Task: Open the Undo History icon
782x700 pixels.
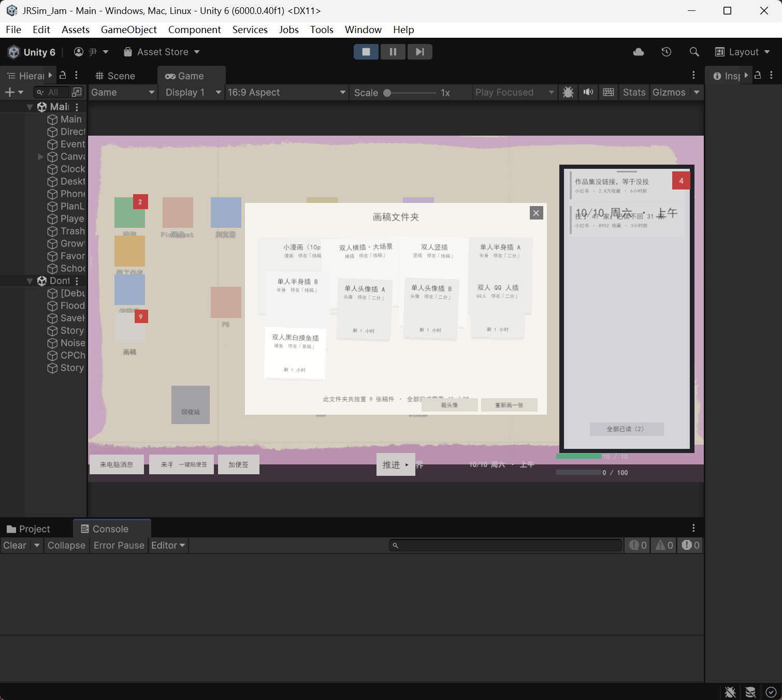Action: point(667,52)
